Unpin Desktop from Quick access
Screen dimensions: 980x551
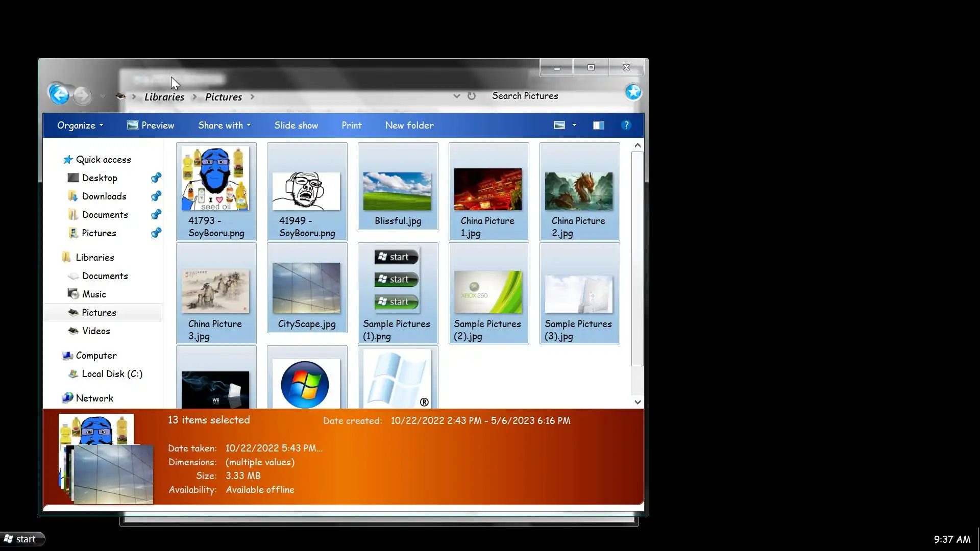[156, 178]
